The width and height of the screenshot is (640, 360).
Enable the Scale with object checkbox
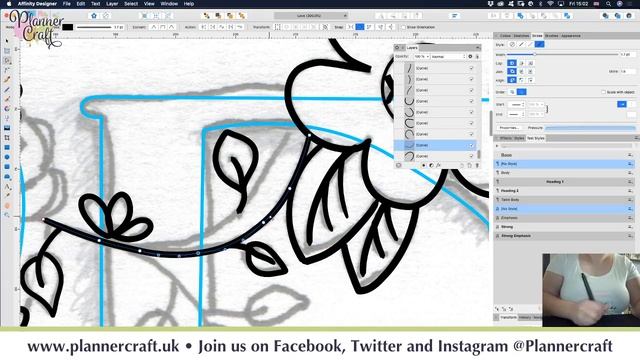pyautogui.click(x=603, y=92)
